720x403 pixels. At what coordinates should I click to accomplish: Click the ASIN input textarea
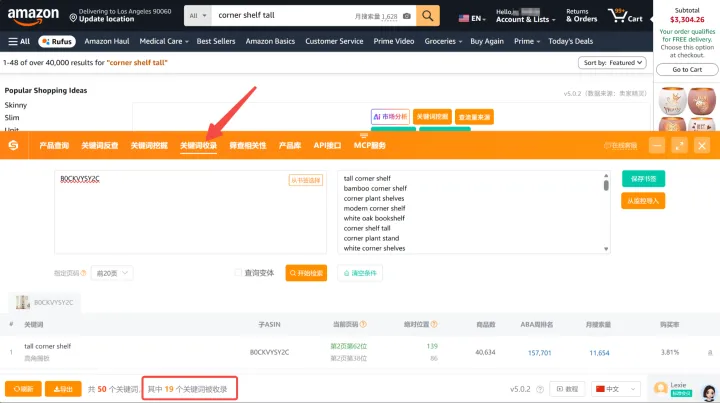pos(191,212)
